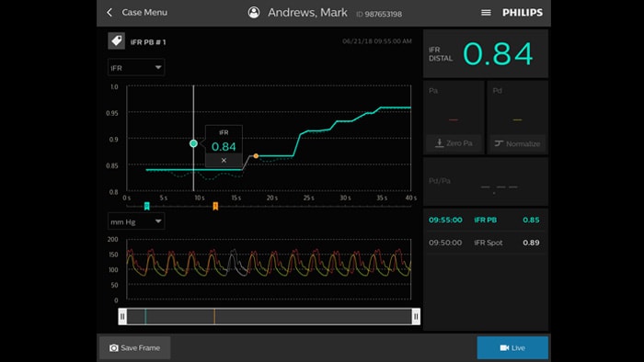The height and width of the screenshot is (362, 644).
Task: Click the left handle of the timeline range slider
Action: point(122,316)
